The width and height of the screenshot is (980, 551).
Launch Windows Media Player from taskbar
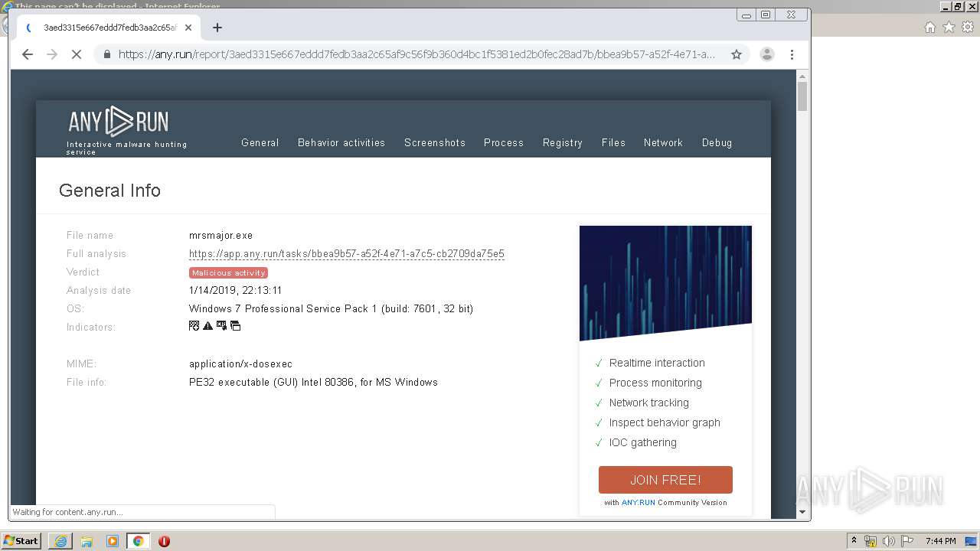(113, 541)
